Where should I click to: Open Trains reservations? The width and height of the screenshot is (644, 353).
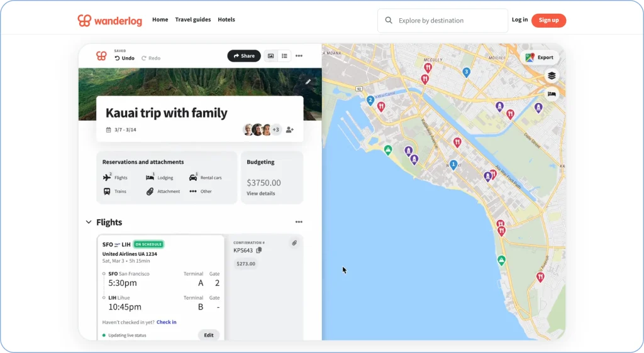click(x=114, y=192)
